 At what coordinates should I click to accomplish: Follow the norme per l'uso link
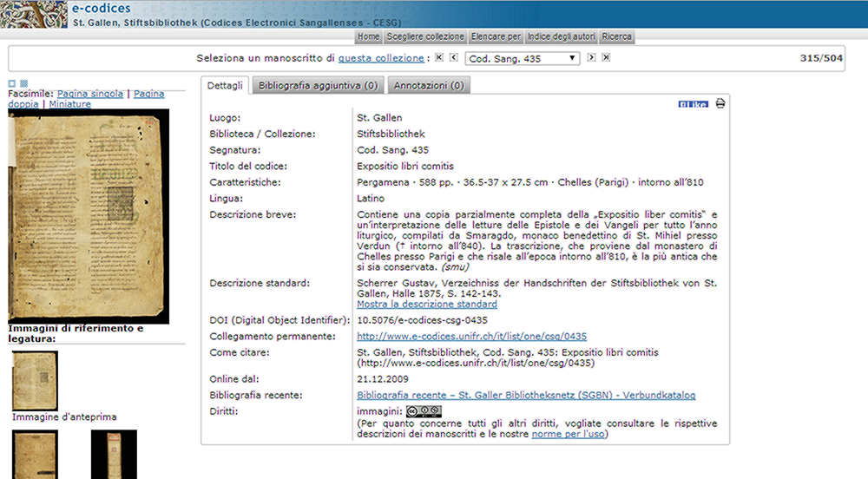(x=568, y=434)
